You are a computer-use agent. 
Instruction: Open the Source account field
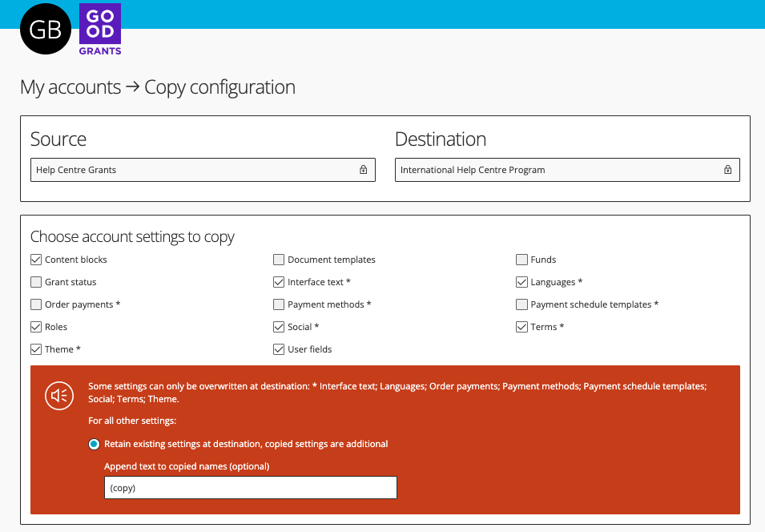pyautogui.click(x=203, y=170)
